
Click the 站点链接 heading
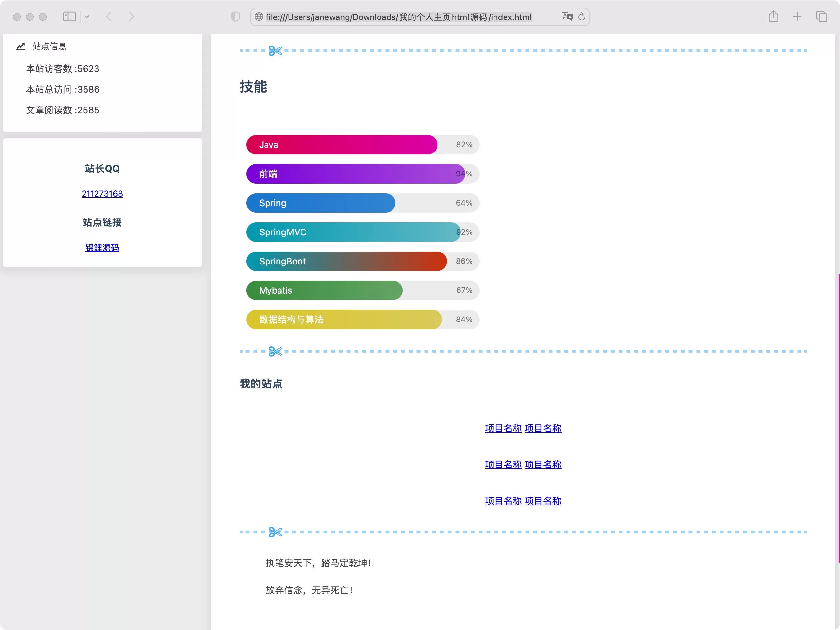[x=102, y=222]
